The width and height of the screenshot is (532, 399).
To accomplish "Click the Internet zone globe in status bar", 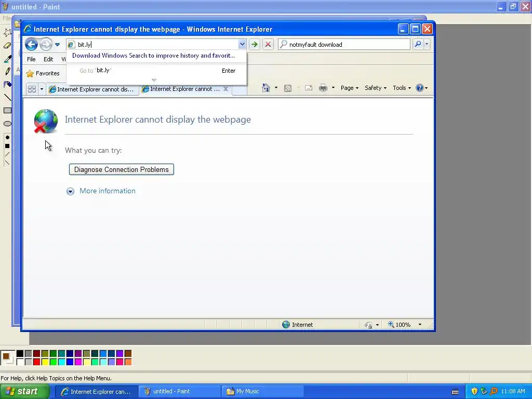I will click(286, 325).
